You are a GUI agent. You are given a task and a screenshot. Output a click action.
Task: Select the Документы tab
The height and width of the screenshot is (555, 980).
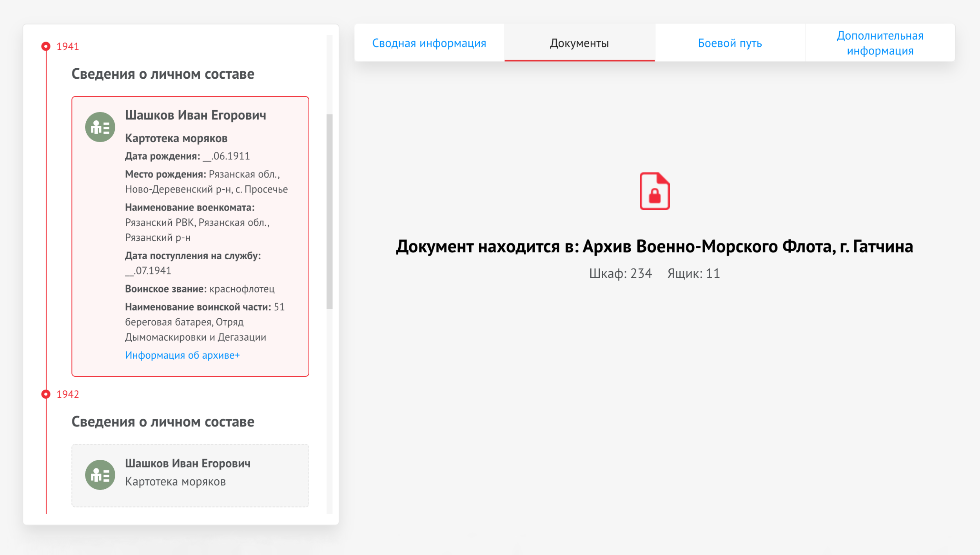click(x=579, y=43)
